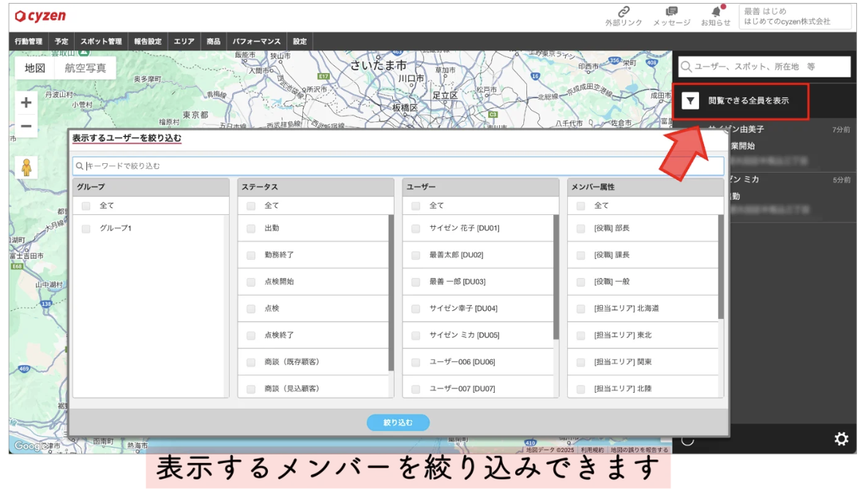Open the 行動管理 menu
The height and width of the screenshot is (496, 868).
(x=29, y=42)
